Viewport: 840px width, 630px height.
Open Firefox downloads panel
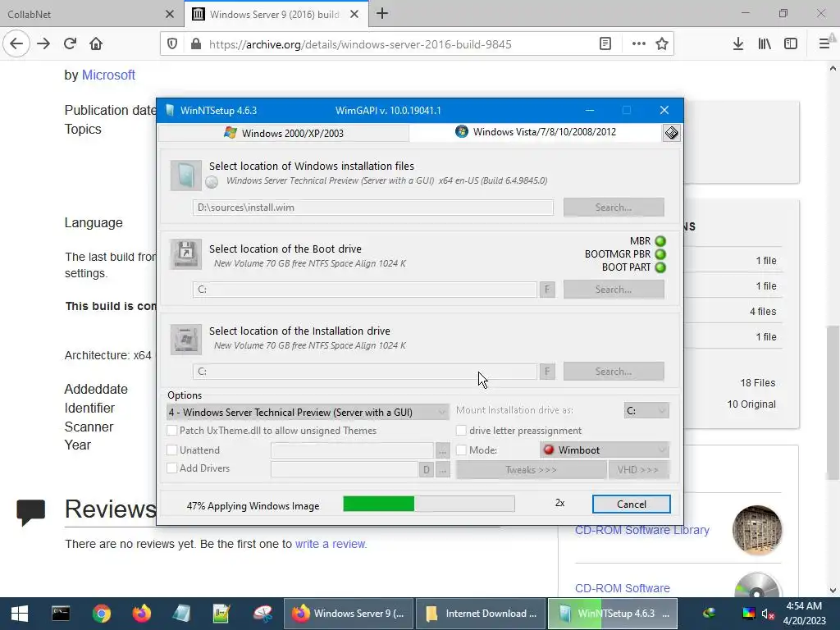(x=738, y=44)
